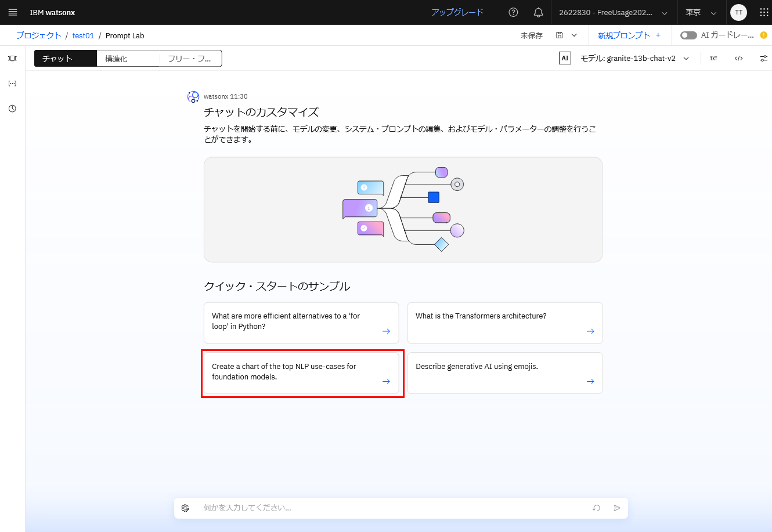Screen dimensions: 772x532
Task: Open the 東京 region dropdown
Action: [701, 12]
